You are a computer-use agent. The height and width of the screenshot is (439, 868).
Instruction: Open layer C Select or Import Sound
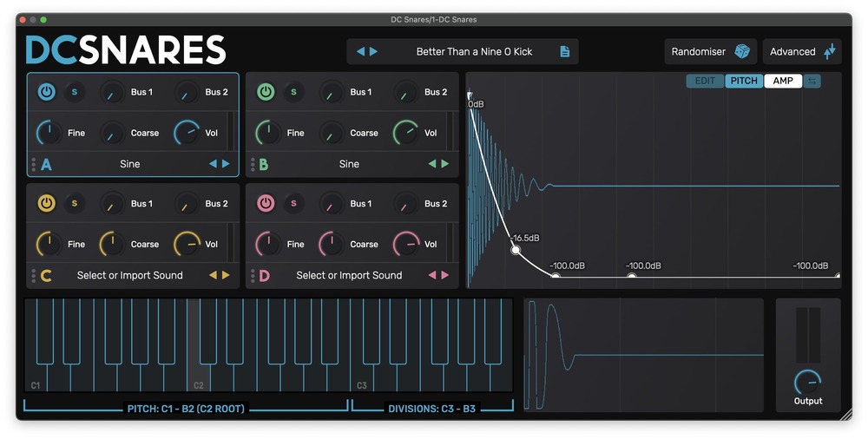point(130,275)
